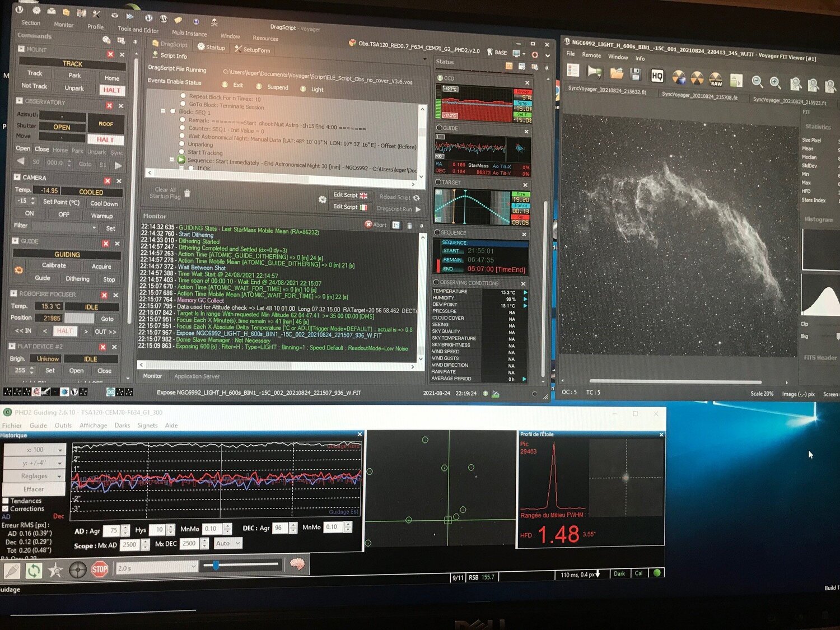
Task: Toggle the Corrections checkbox in PHD2
Action: click(x=7, y=508)
